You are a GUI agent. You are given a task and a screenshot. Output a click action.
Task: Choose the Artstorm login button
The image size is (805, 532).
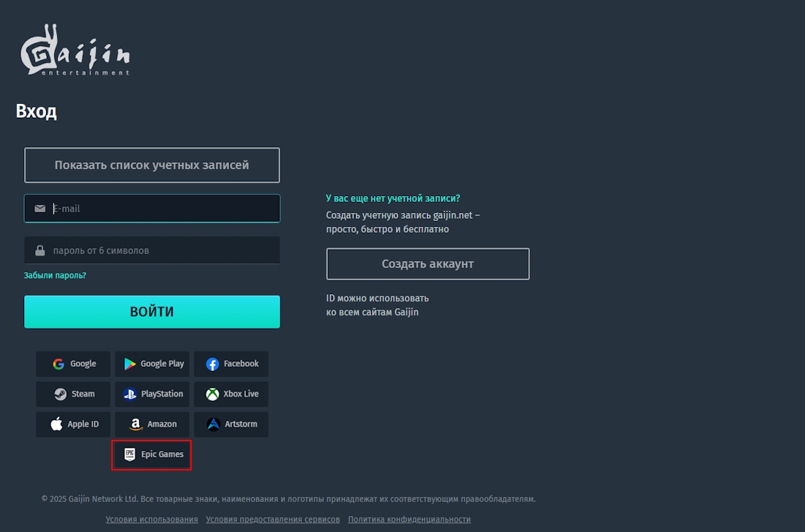pos(231,424)
